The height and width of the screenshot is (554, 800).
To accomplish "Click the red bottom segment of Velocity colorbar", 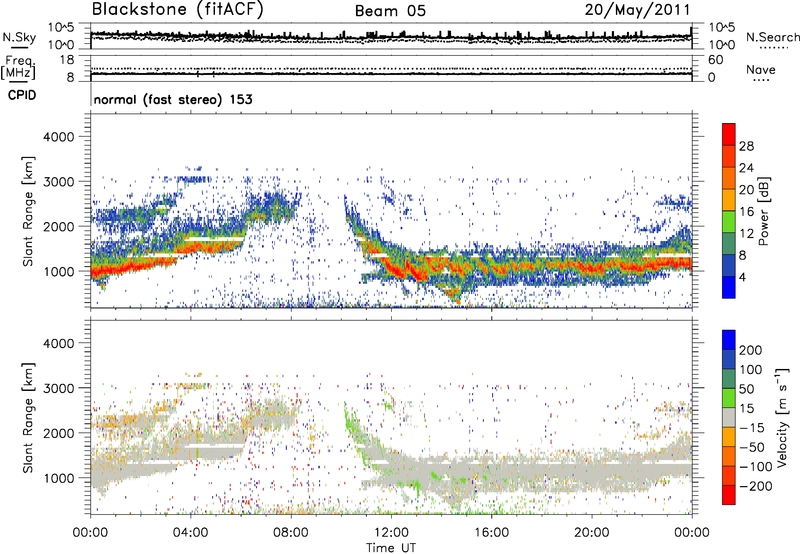I will (x=729, y=495).
